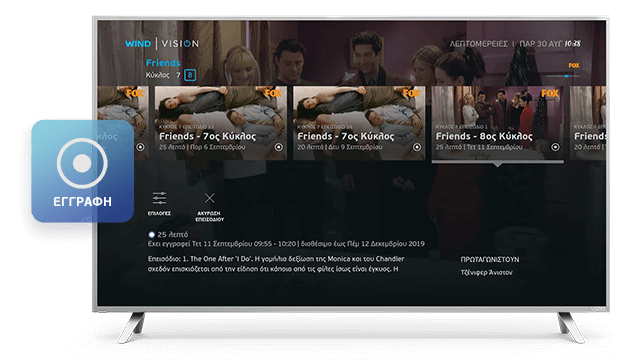Select season 8 box next to Κύκλος
Screen dimensions: 640x360
click(x=190, y=75)
